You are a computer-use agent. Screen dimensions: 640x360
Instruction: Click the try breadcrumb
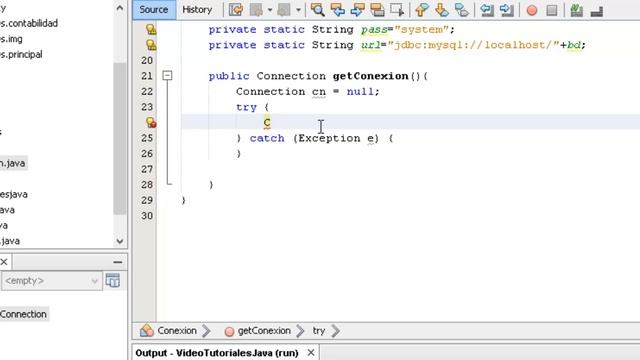[x=319, y=331]
